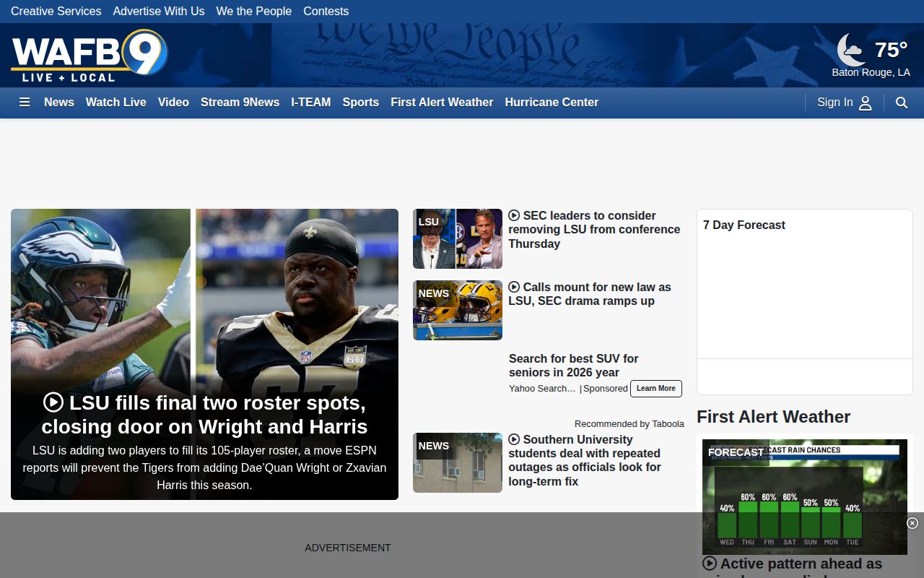924x578 pixels.
Task: Click the rain chances forecast thumbnail
Action: 805,497
